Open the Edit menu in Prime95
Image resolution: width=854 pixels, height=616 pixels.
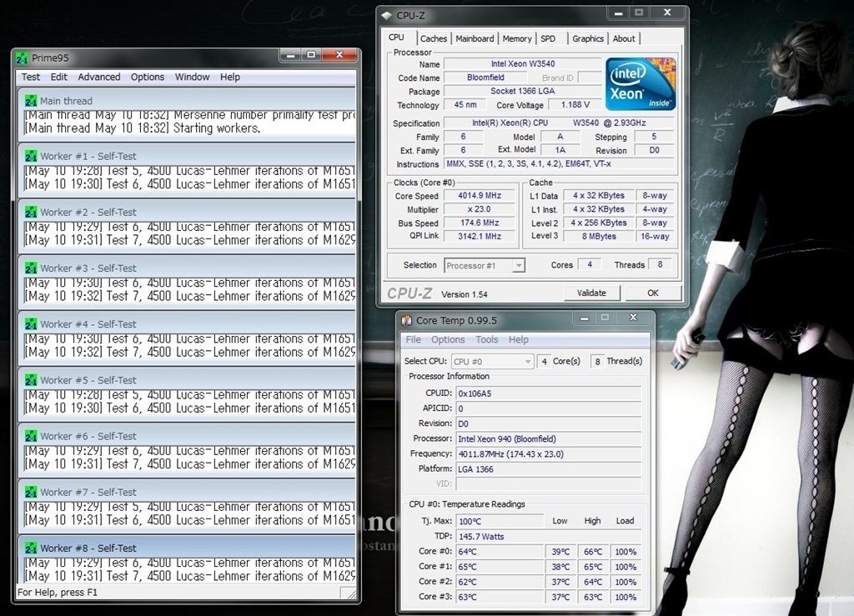[x=59, y=78]
